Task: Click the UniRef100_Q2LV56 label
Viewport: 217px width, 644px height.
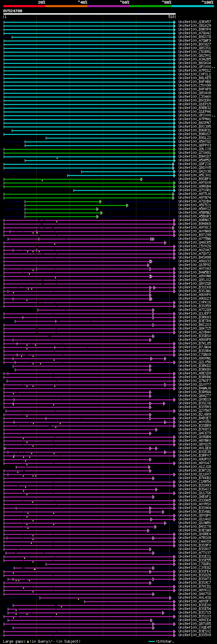Action: click(x=195, y=362)
